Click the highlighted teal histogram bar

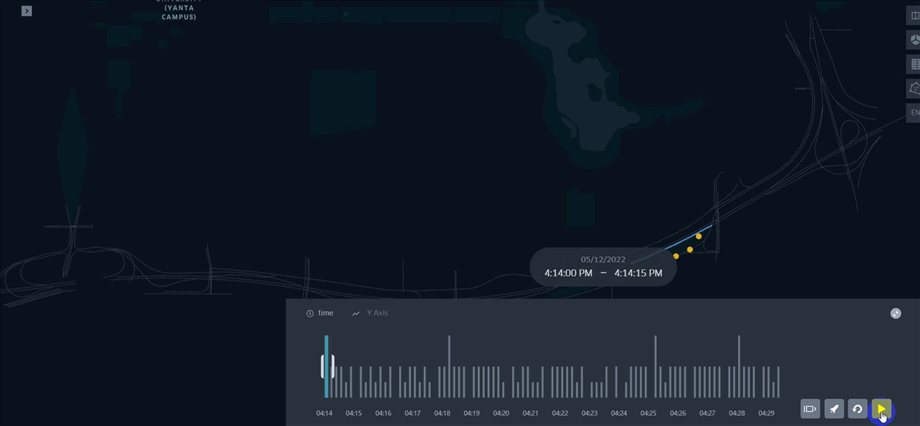pyautogui.click(x=326, y=367)
